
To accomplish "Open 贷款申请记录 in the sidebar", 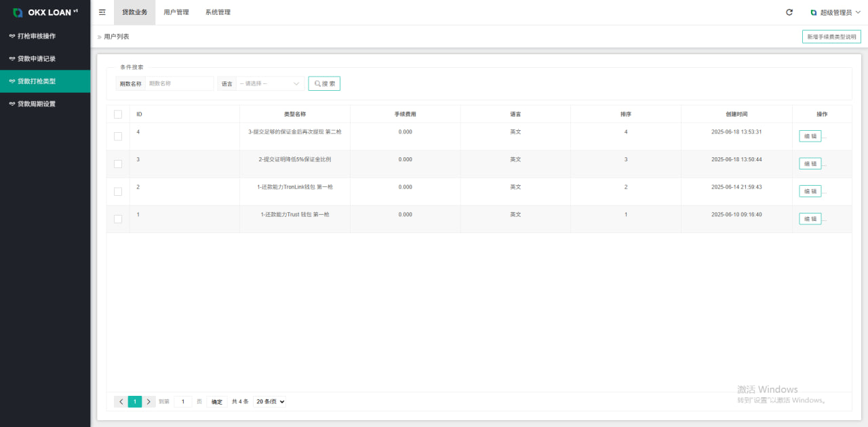I will click(45, 59).
